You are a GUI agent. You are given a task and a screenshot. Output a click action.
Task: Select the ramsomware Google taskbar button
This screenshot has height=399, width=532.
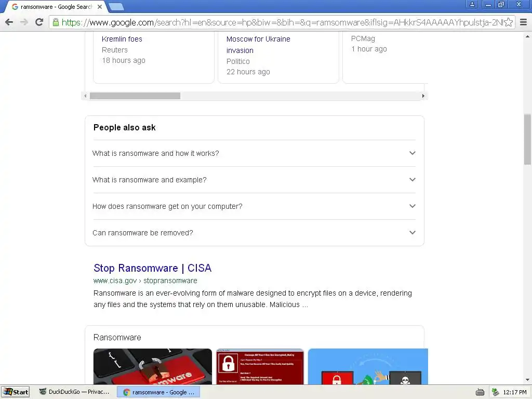tap(158, 392)
